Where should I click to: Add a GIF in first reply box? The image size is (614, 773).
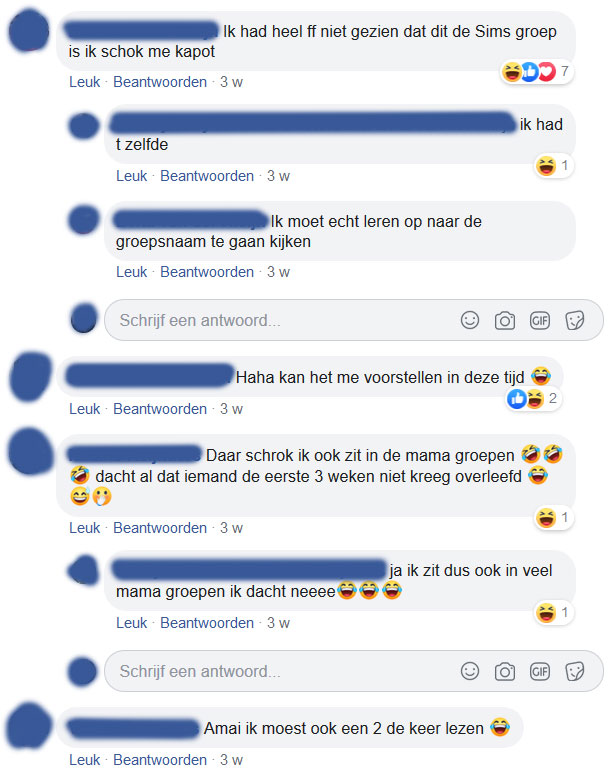pyautogui.click(x=540, y=320)
